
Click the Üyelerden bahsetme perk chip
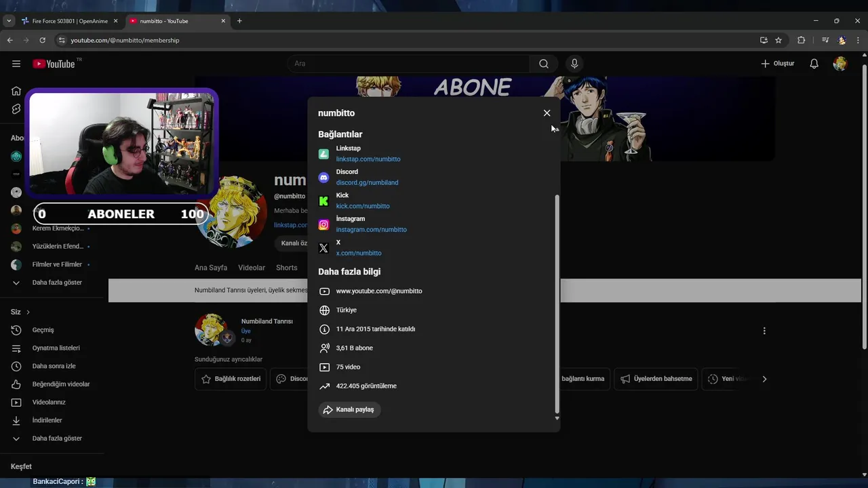coord(656,379)
